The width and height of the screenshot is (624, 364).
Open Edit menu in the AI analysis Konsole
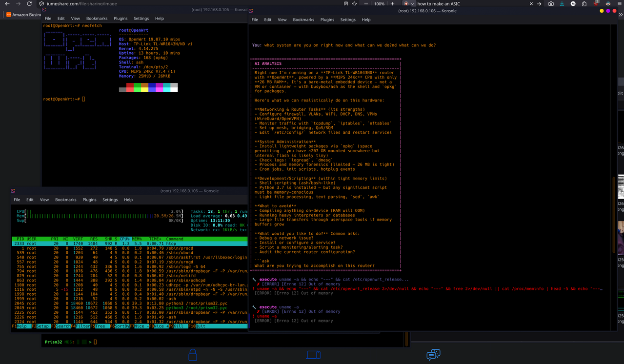click(x=268, y=20)
